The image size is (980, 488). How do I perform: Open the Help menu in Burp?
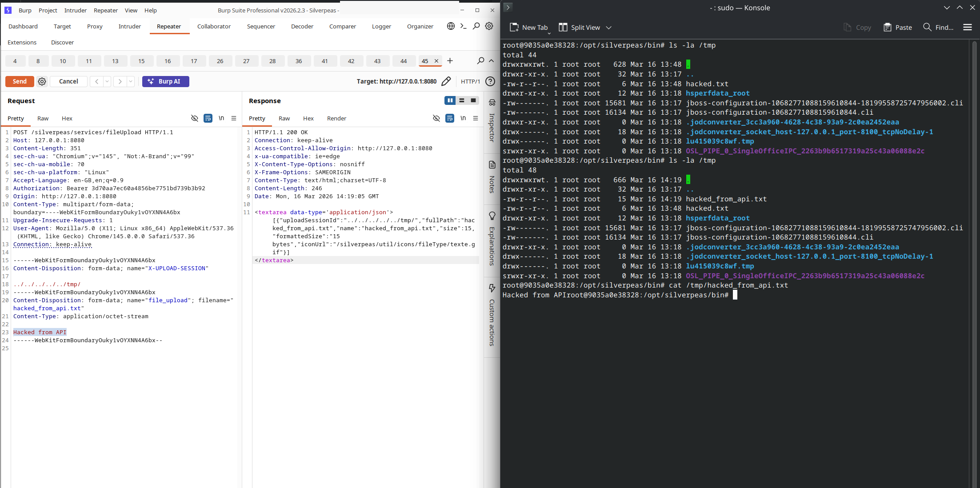click(x=151, y=10)
